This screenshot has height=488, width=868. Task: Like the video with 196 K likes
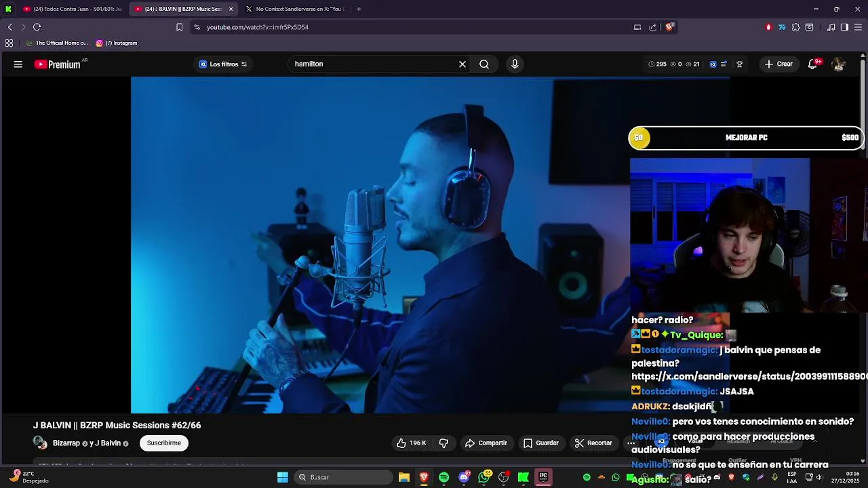pyautogui.click(x=412, y=443)
